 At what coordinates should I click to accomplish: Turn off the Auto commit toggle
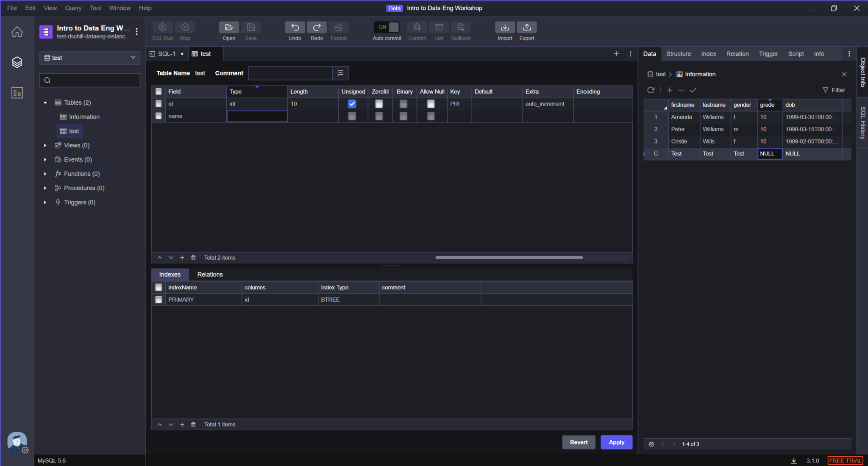pyautogui.click(x=386, y=27)
